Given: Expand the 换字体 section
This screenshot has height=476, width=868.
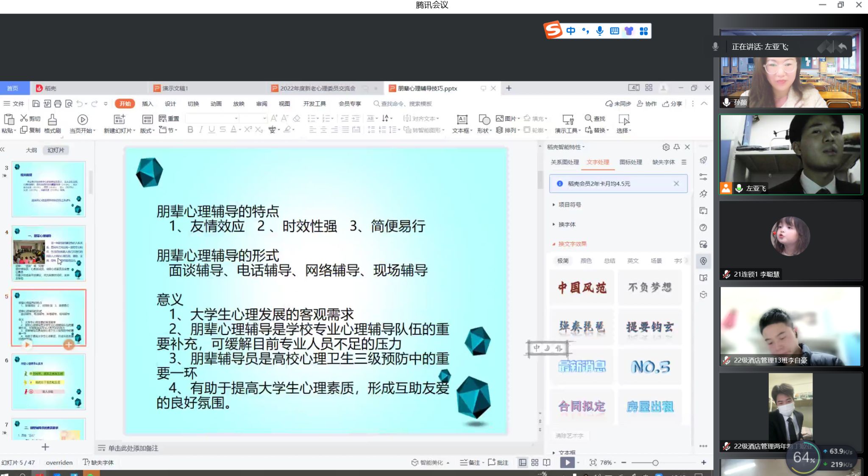Looking at the screenshot, I should point(567,224).
